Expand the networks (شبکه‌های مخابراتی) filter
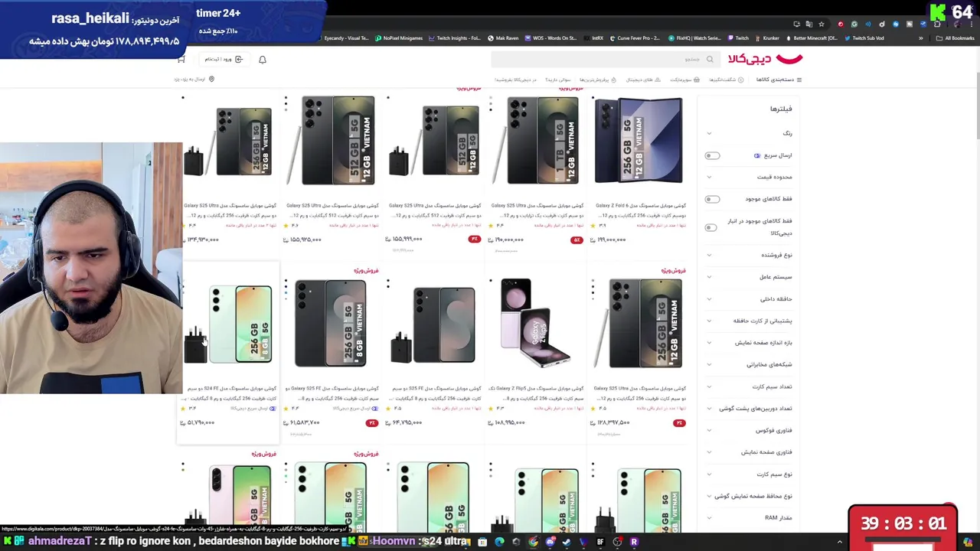Image resolution: width=980 pixels, height=551 pixels. [750, 364]
